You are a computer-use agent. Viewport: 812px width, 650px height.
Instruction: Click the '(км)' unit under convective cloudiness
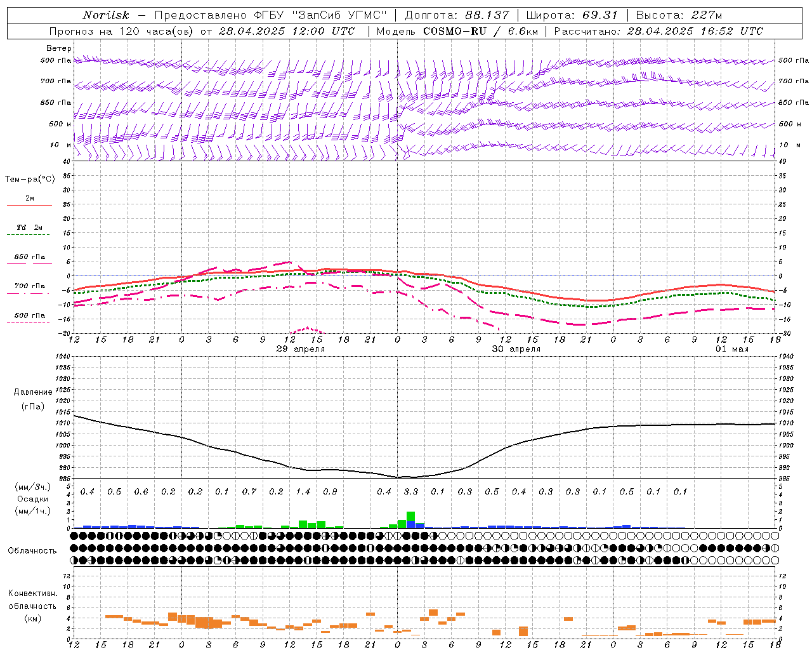[33, 618]
